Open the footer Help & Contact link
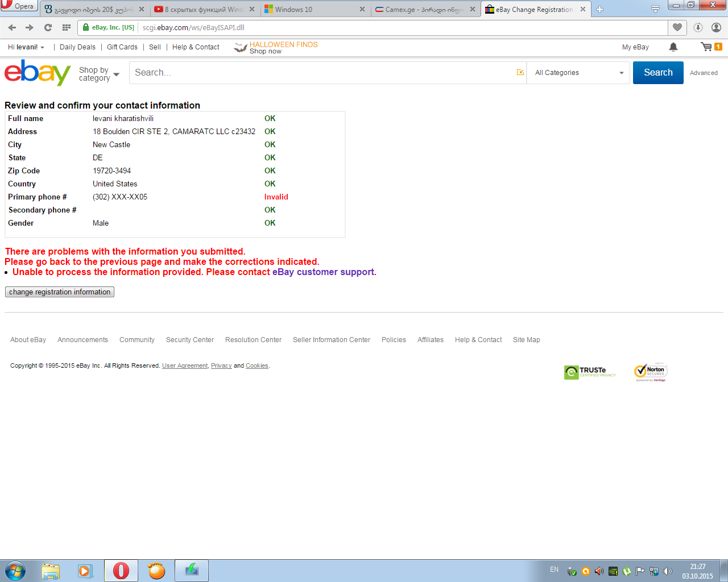 tap(478, 340)
